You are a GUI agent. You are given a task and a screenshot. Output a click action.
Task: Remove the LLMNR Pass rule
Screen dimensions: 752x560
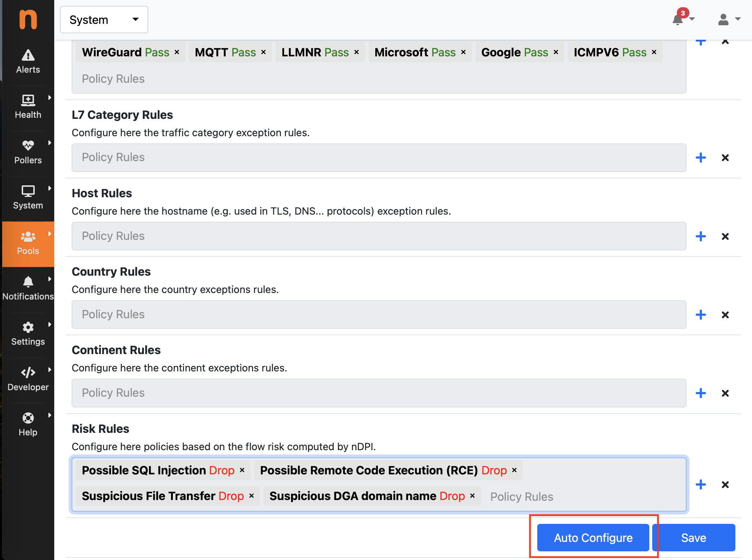pyautogui.click(x=356, y=52)
